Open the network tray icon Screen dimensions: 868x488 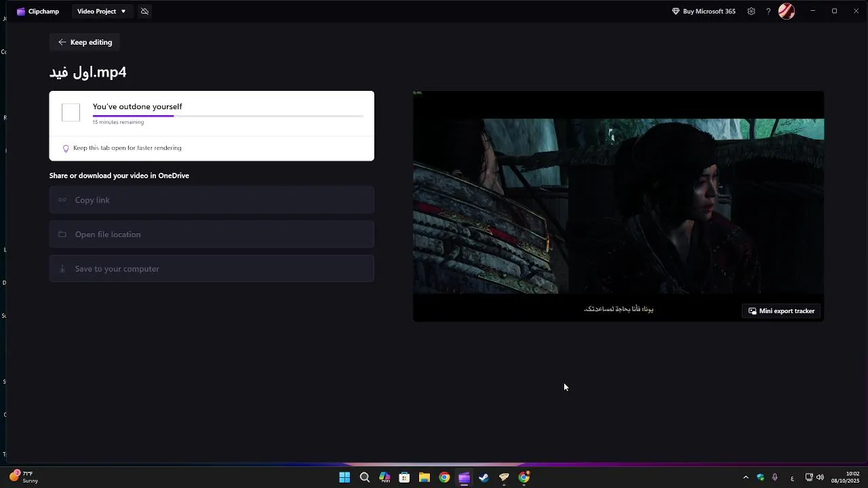point(809,477)
